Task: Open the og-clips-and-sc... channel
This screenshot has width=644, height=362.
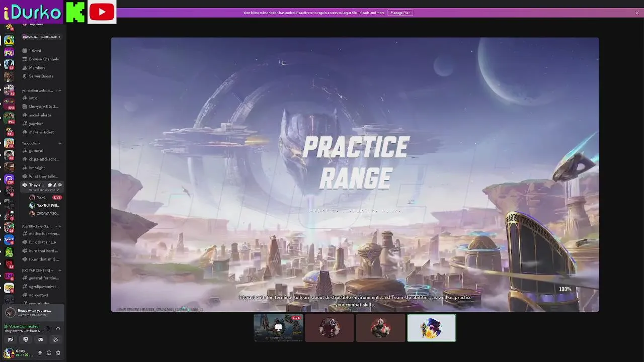Action: click(x=42, y=287)
